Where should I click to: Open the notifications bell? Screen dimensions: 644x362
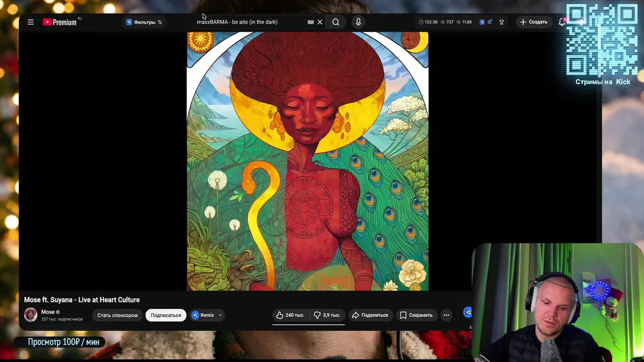coord(562,22)
